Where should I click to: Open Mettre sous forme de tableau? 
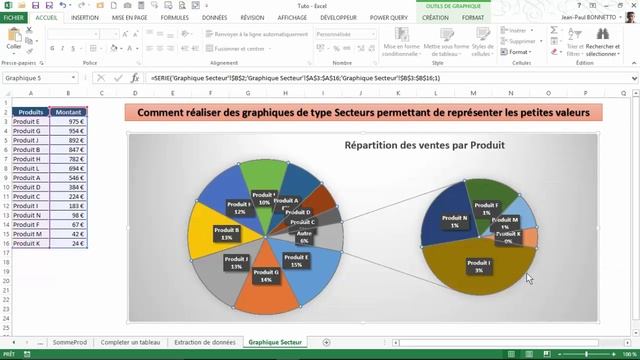(446, 42)
